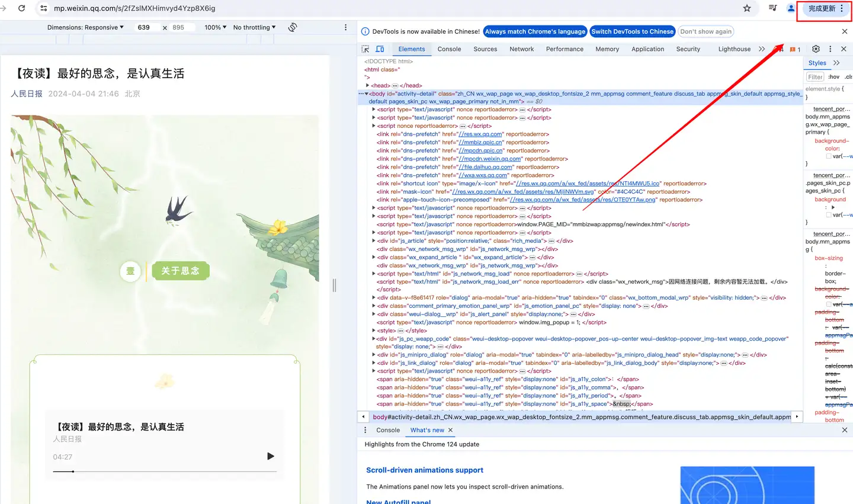The width and height of the screenshot is (853, 504).
Task: Rotate device orientation icon
Action: coord(293,27)
